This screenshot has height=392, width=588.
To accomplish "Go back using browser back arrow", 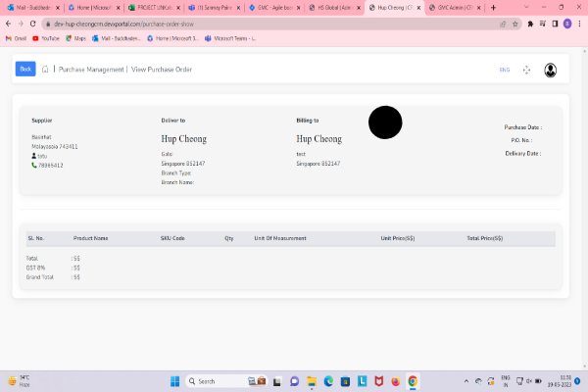I will 8,23.
